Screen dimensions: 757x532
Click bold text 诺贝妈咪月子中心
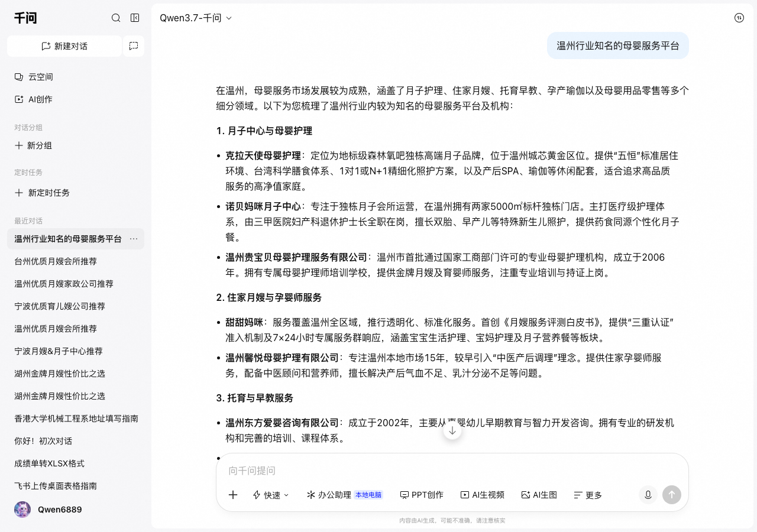(263, 206)
